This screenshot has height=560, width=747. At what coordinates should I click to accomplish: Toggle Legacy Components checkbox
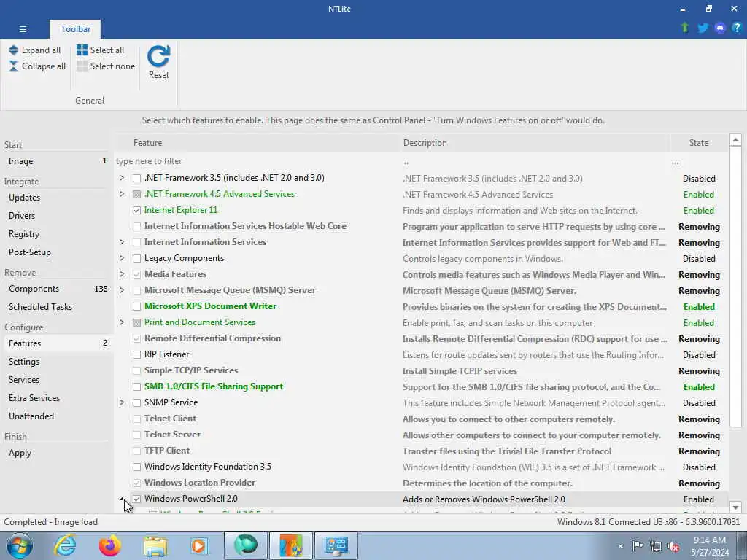point(136,258)
